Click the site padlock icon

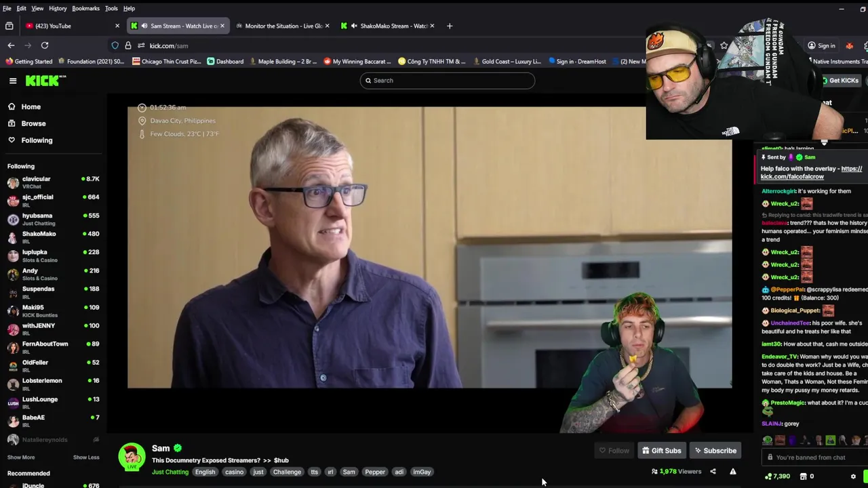click(x=127, y=45)
